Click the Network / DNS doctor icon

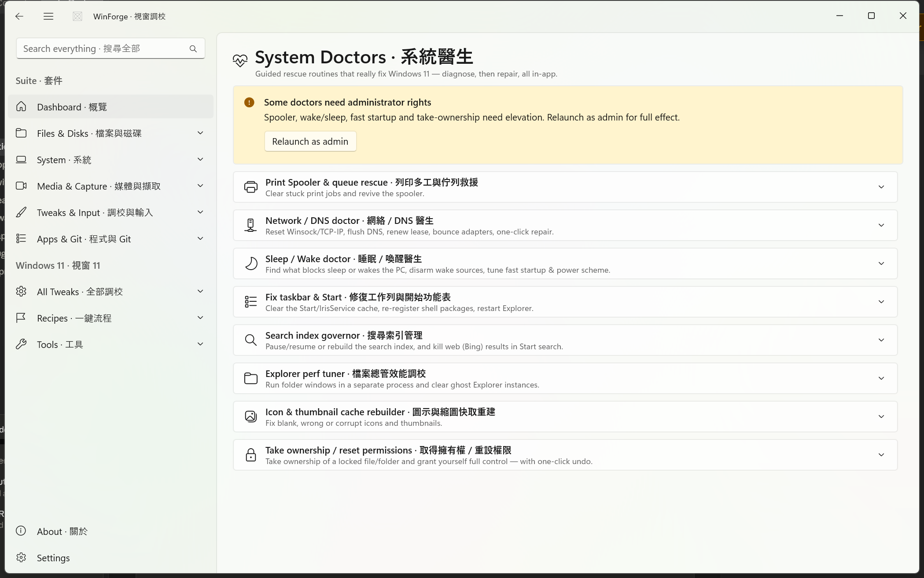click(251, 225)
